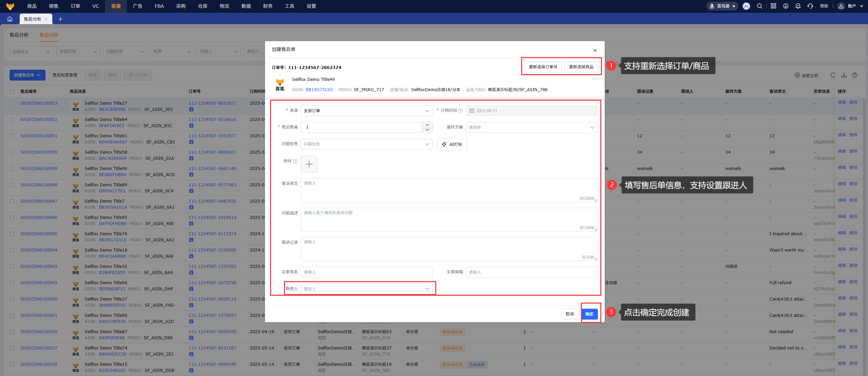This screenshot has width=868, height=376.
Task: Open the 最终方案 dropdown
Action: (531, 127)
